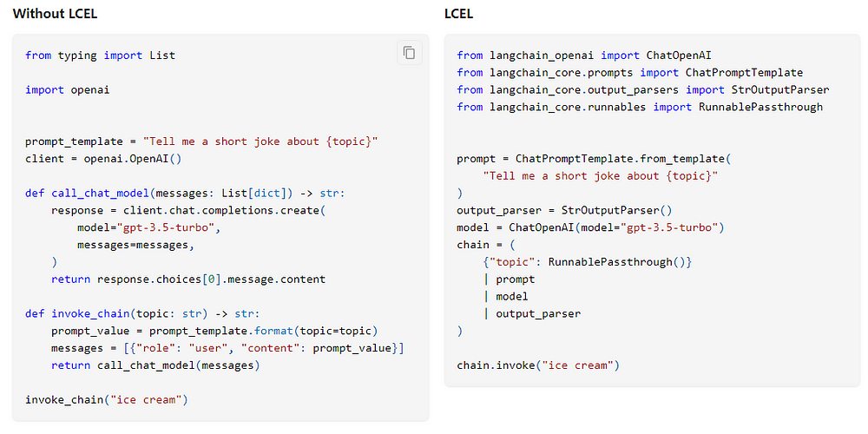This screenshot has width=868, height=434.
Task: Click the line 'from typing import List'
Action: (100, 56)
